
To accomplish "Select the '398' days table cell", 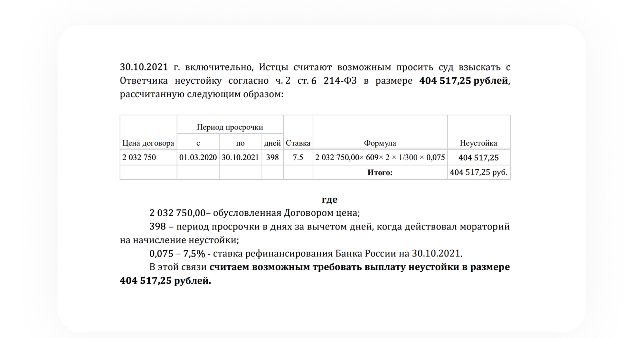I will tap(272, 157).
